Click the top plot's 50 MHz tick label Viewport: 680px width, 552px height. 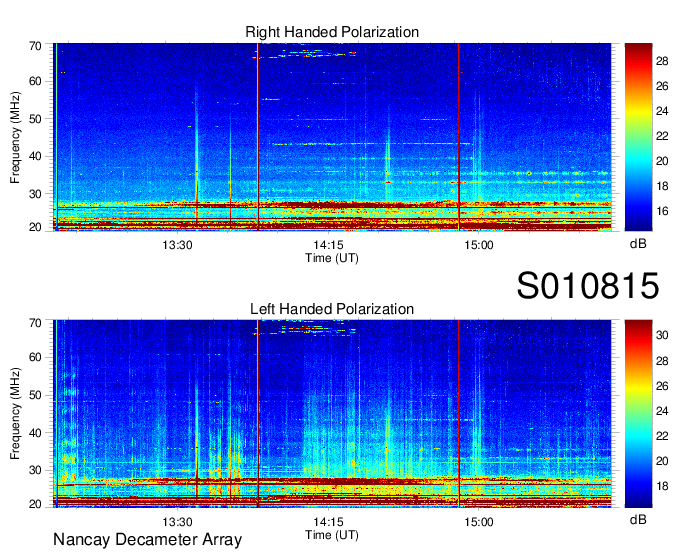(35, 119)
